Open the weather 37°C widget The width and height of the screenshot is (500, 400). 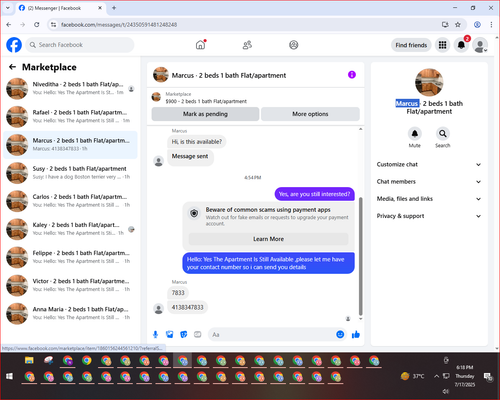(413, 376)
